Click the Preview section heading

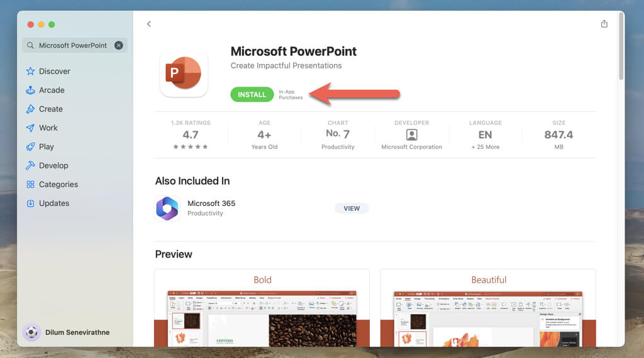174,254
